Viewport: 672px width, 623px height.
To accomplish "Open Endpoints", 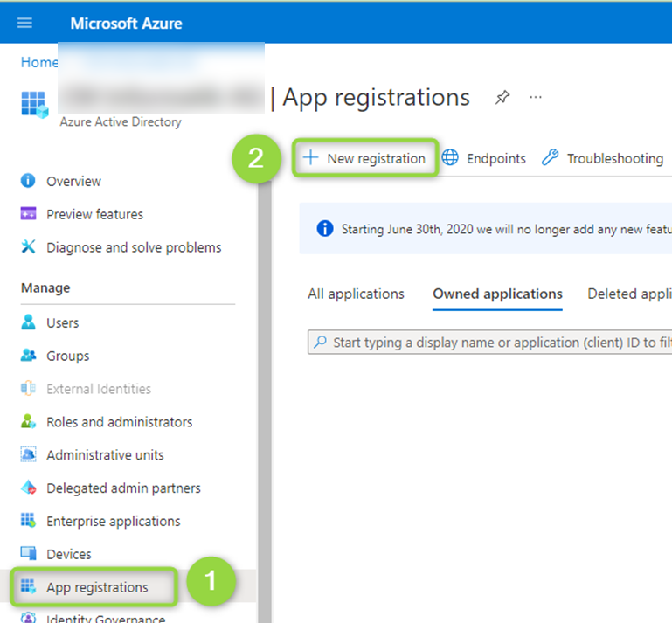I will 495,158.
